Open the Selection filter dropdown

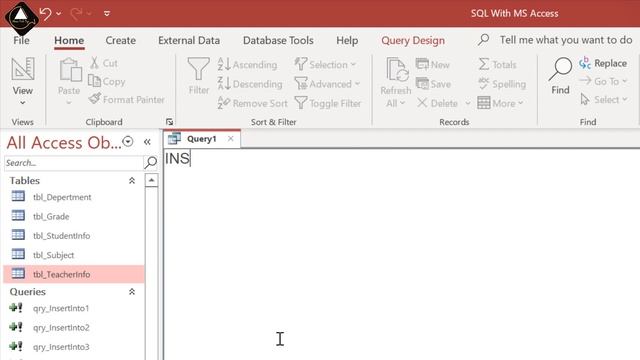pos(325,64)
